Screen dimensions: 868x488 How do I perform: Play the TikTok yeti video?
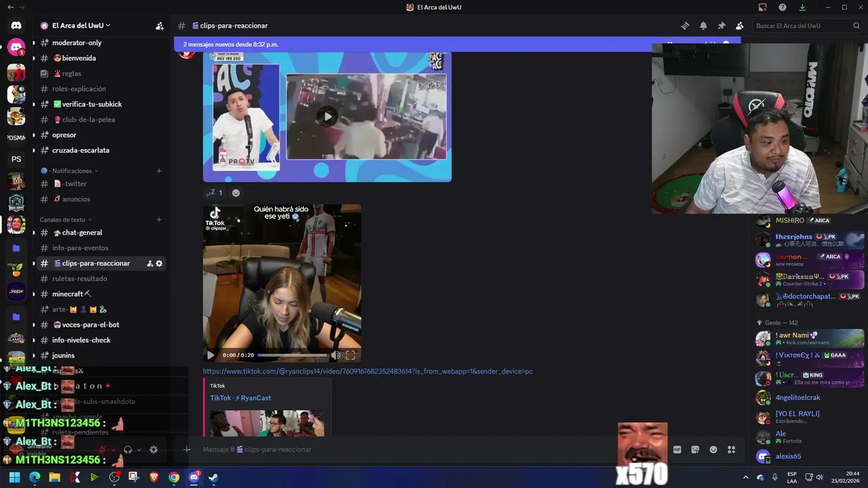tap(211, 355)
